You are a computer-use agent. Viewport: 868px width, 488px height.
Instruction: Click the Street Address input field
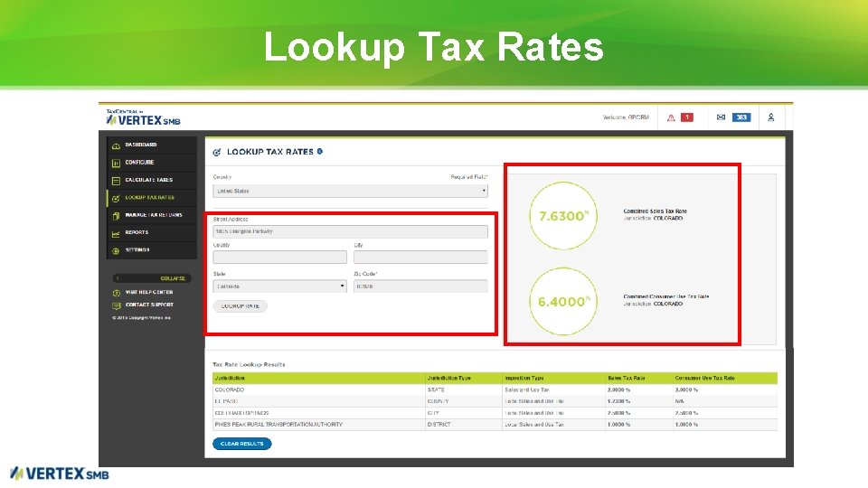coord(351,231)
